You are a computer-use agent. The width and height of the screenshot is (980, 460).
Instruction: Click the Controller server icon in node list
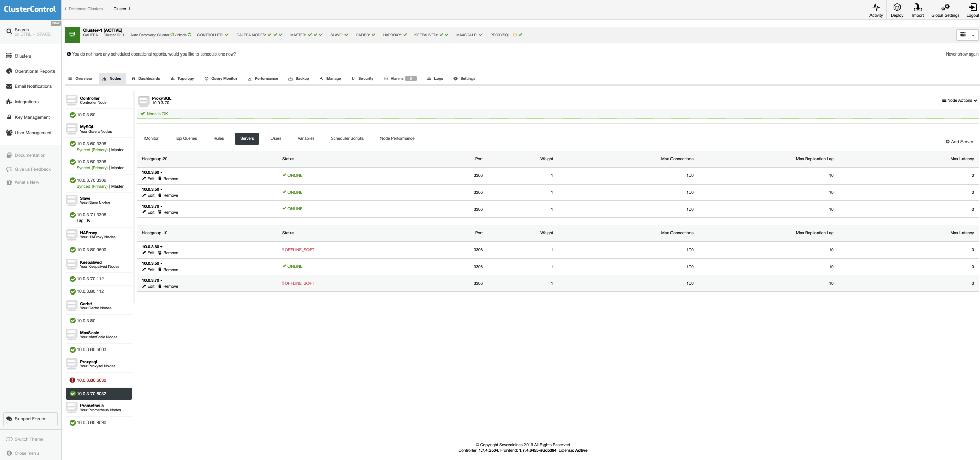click(72, 100)
